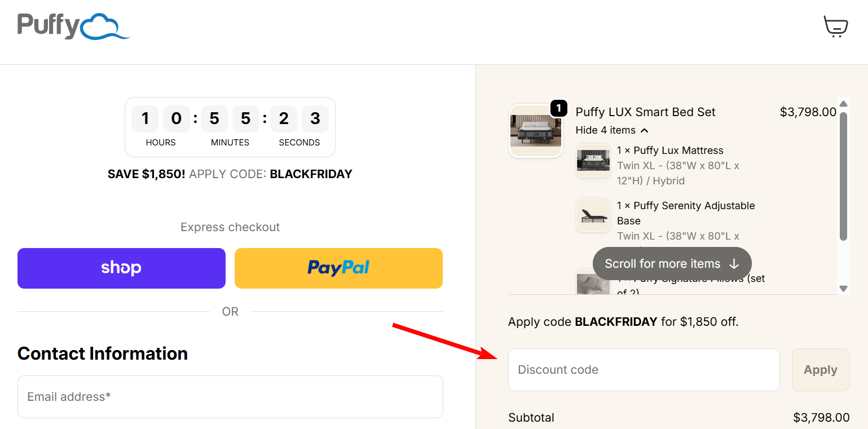Click the Puffy Lux Mattress thumbnail
This screenshot has height=429, width=868.
point(593,161)
